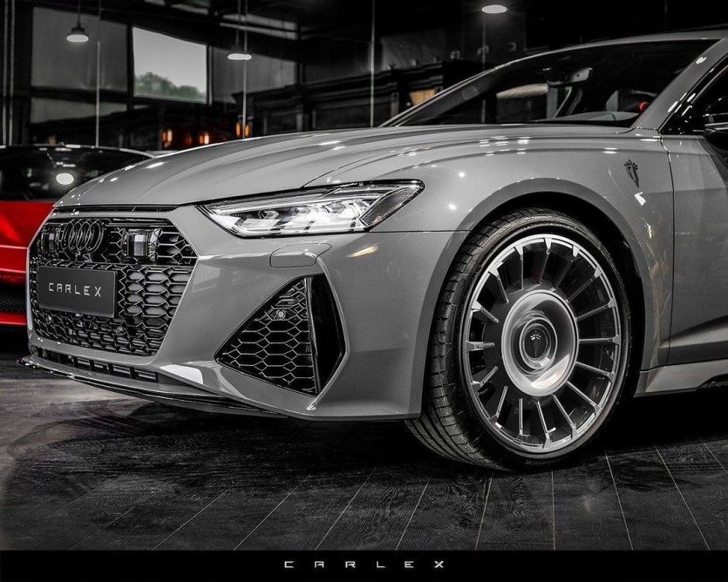Click the hanging ceiling lamp at top left
The width and height of the screenshot is (728, 582).
[x=78, y=34]
